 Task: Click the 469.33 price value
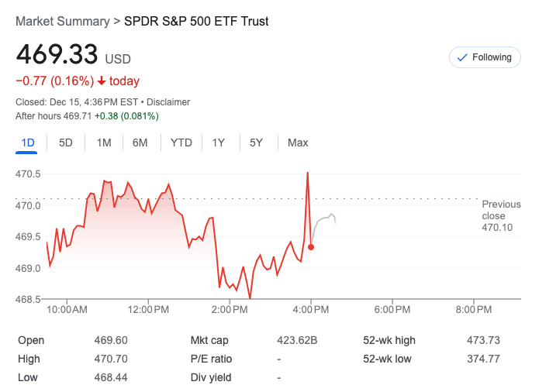[57, 55]
